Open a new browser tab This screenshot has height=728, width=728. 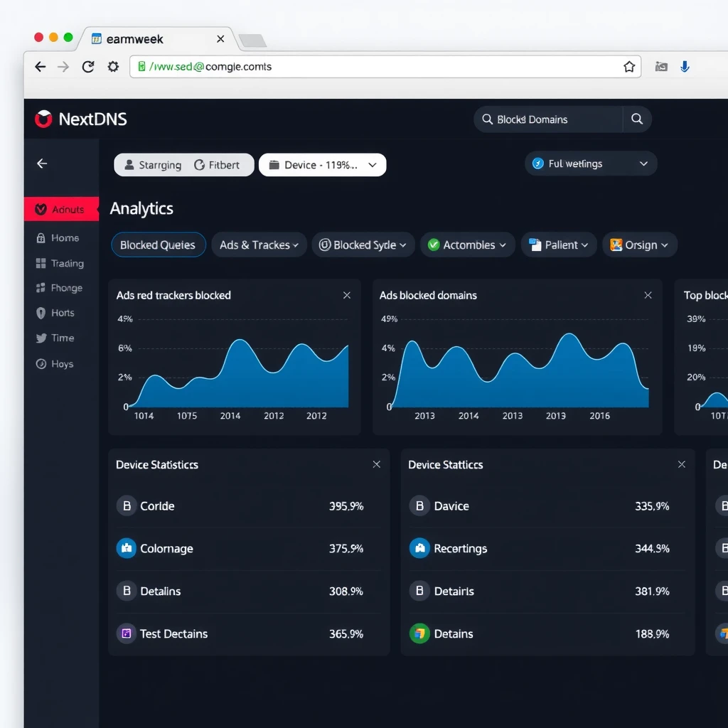pyautogui.click(x=252, y=41)
